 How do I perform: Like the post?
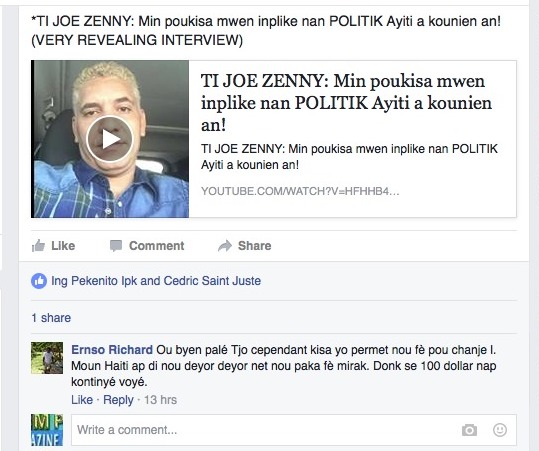[53, 246]
